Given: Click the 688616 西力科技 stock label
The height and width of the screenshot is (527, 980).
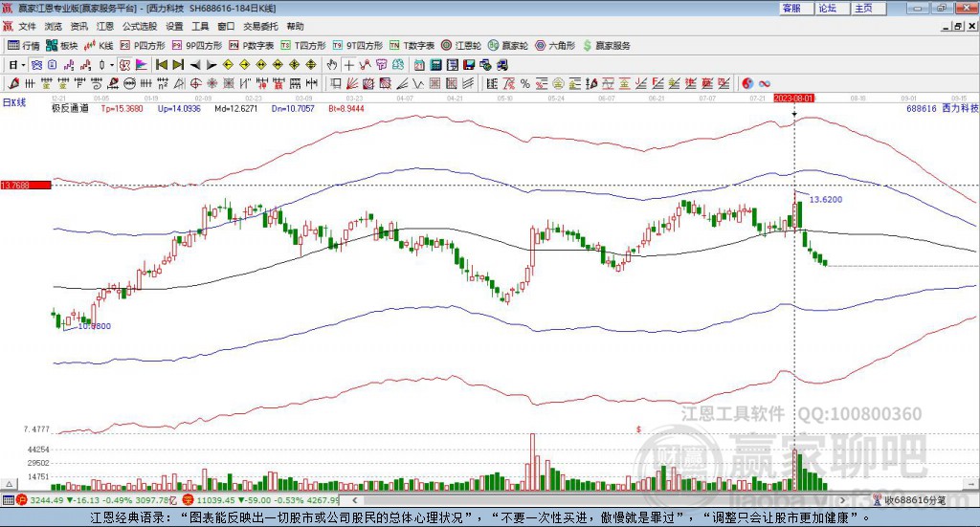Looking at the screenshot, I should [943, 109].
